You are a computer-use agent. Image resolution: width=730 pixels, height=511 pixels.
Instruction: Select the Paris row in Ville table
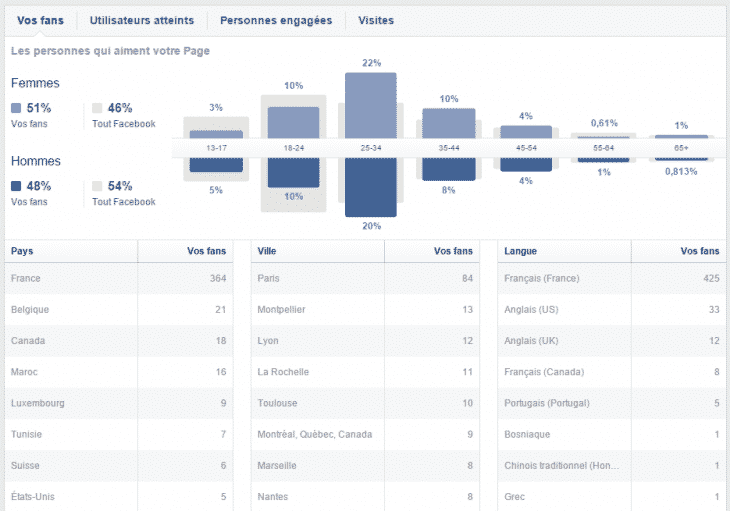click(x=365, y=278)
